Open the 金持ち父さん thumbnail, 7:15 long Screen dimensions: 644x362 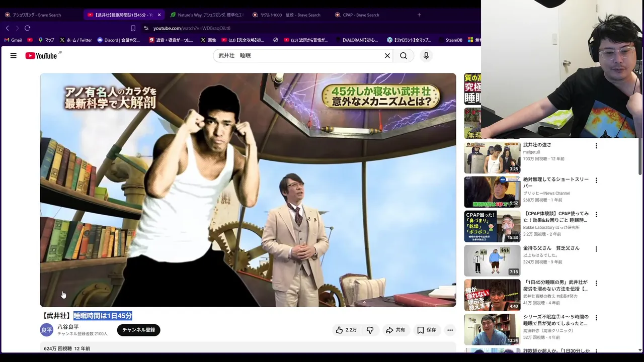point(492,260)
